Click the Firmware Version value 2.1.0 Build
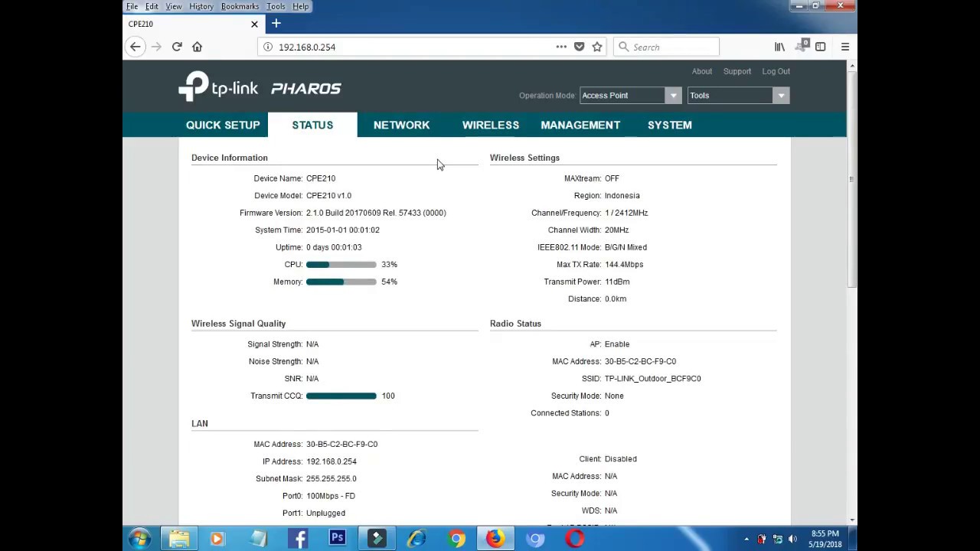The height and width of the screenshot is (551, 980). (x=376, y=213)
